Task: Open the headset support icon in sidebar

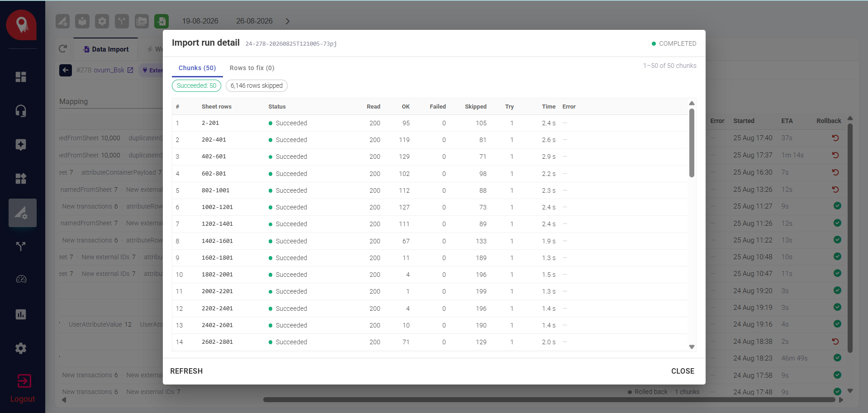Action: point(21,111)
